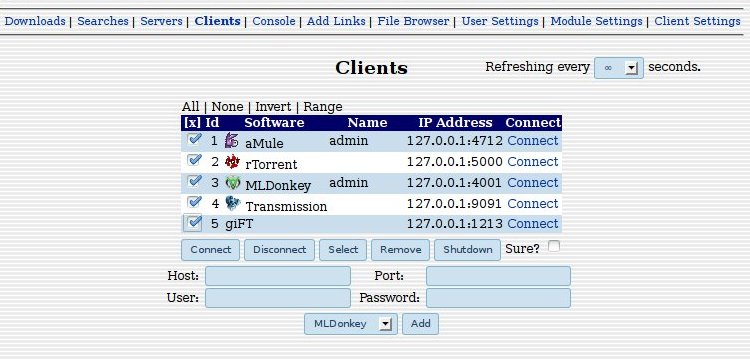Image resolution: width=750 pixels, height=360 pixels.
Task: Click Range selection option
Action: coord(323,106)
